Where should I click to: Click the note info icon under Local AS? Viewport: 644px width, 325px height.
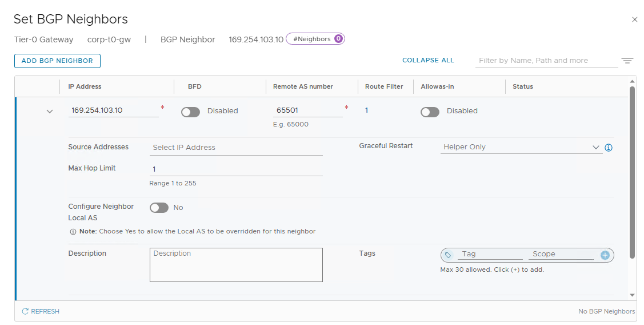73,232
